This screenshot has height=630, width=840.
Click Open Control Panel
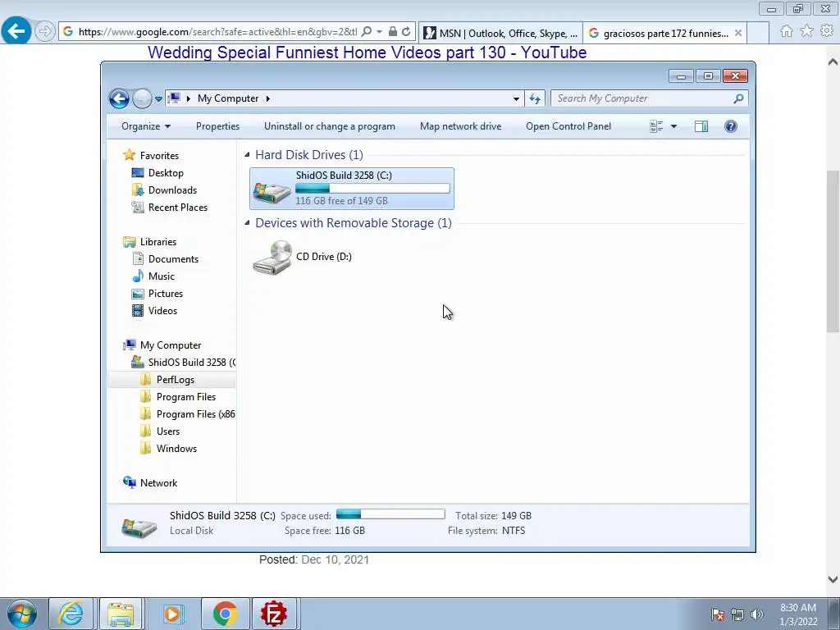pos(568,126)
